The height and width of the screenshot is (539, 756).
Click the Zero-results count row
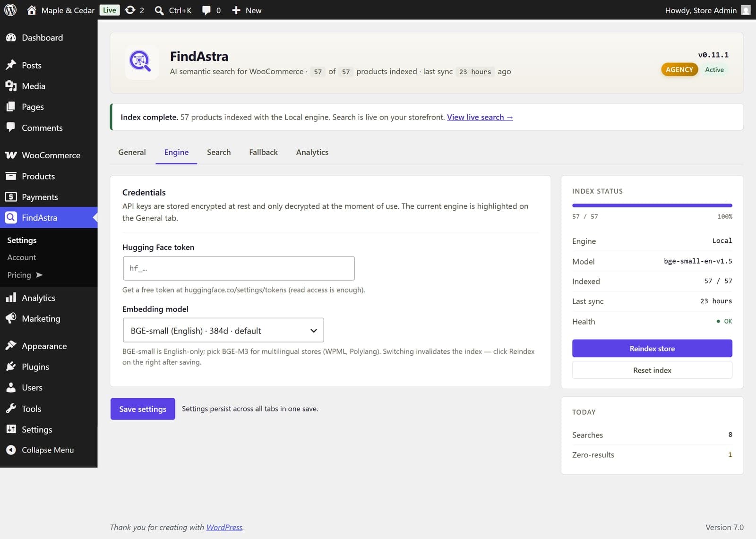[x=652, y=455]
